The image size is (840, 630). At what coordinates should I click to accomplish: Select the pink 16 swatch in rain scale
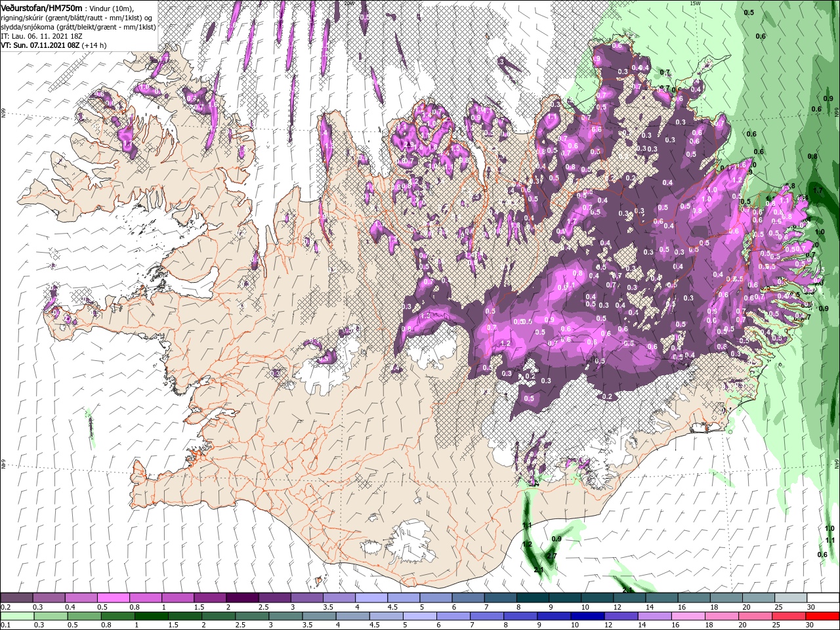[x=688, y=616]
